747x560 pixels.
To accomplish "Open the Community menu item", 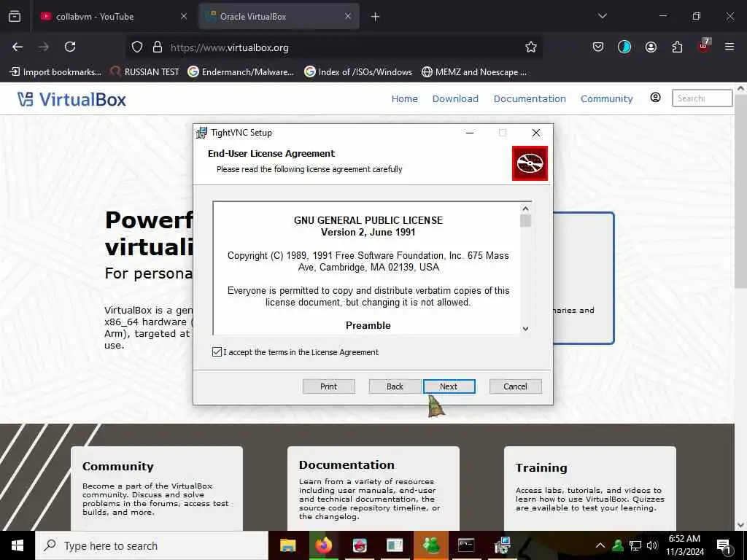I will point(606,98).
